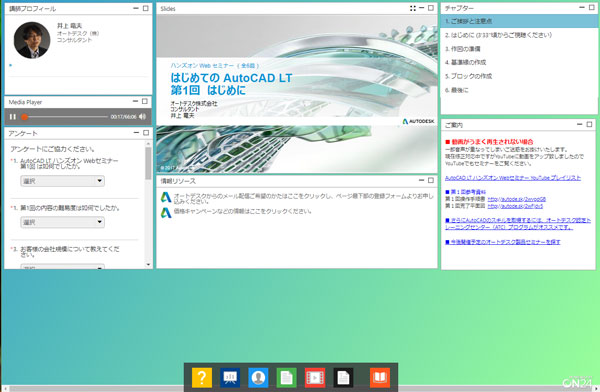The height and width of the screenshot is (392, 600).
Task: Jump to chapter 6 最後に
Action: (519, 90)
